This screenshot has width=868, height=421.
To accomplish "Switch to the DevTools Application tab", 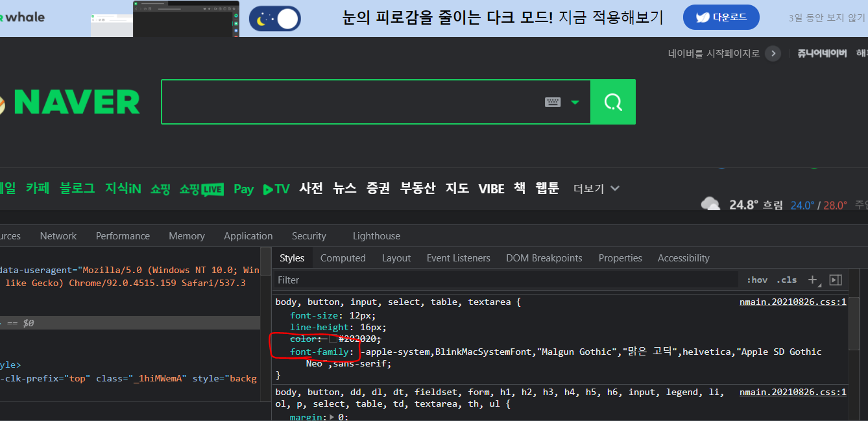I will coord(248,236).
